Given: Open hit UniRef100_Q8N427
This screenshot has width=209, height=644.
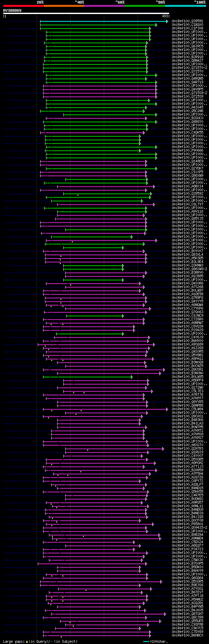Looking at the screenshot, I should tap(187, 61).
